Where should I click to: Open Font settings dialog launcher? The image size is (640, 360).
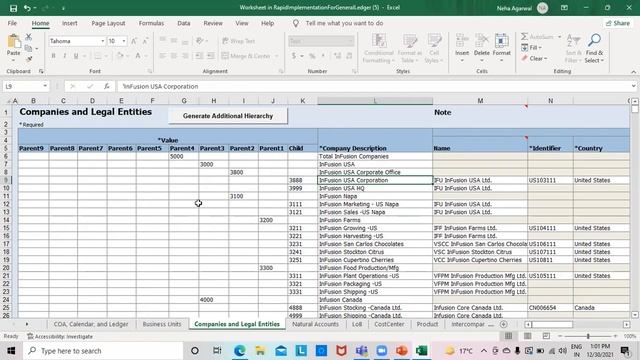pyautogui.click(x=150, y=71)
